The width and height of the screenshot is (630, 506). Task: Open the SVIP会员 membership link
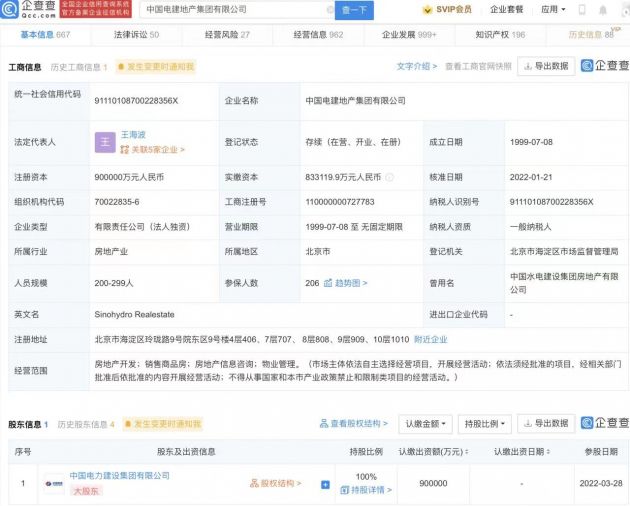(447, 9)
